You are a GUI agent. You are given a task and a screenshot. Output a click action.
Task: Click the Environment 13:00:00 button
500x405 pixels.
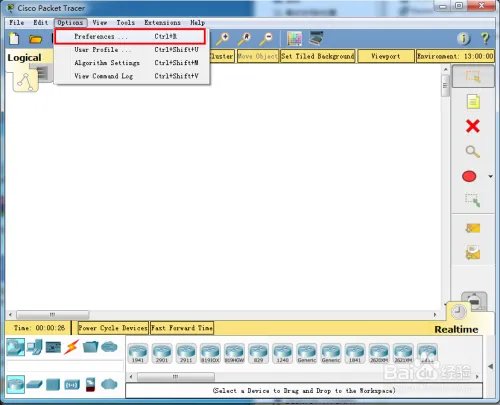click(455, 56)
